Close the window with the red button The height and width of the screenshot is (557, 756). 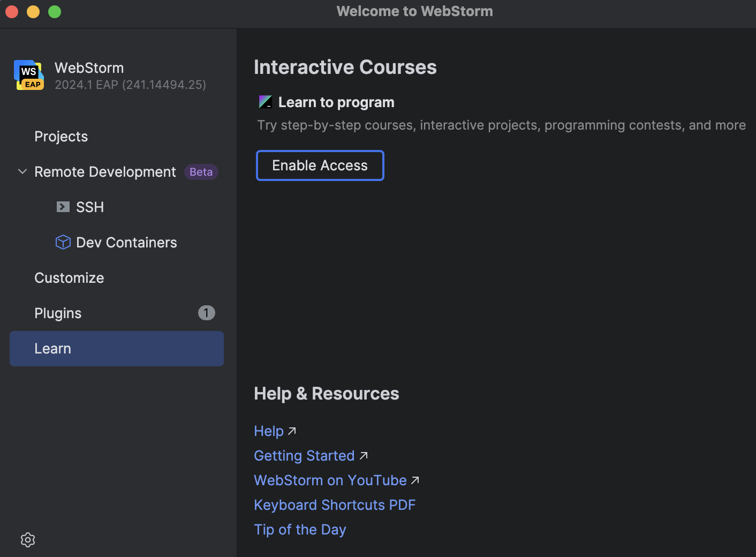pyautogui.click(x=12, y=12)
